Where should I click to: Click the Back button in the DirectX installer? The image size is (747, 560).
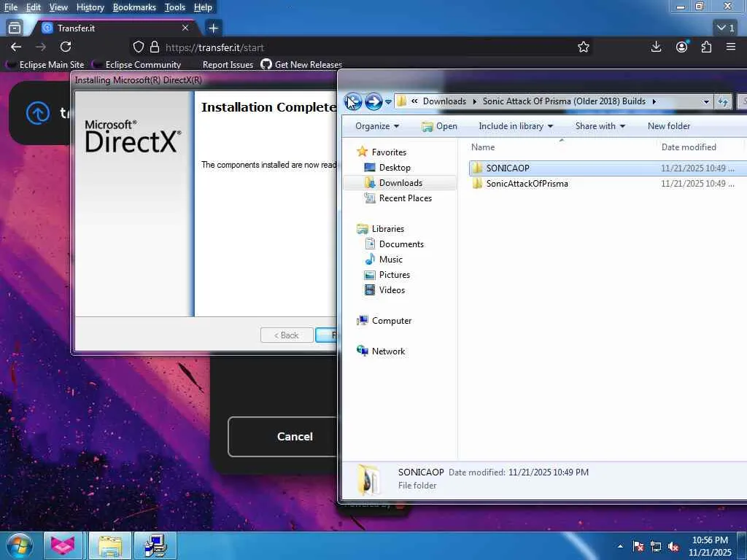(287, 335)
